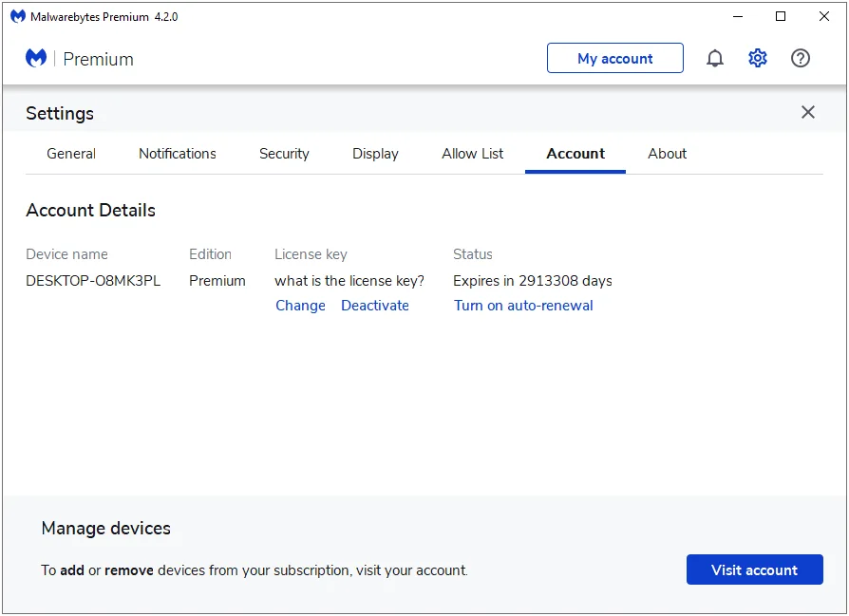
Task: Switch to the General tab
Action: pyautogui.click(x=71, y=154)
